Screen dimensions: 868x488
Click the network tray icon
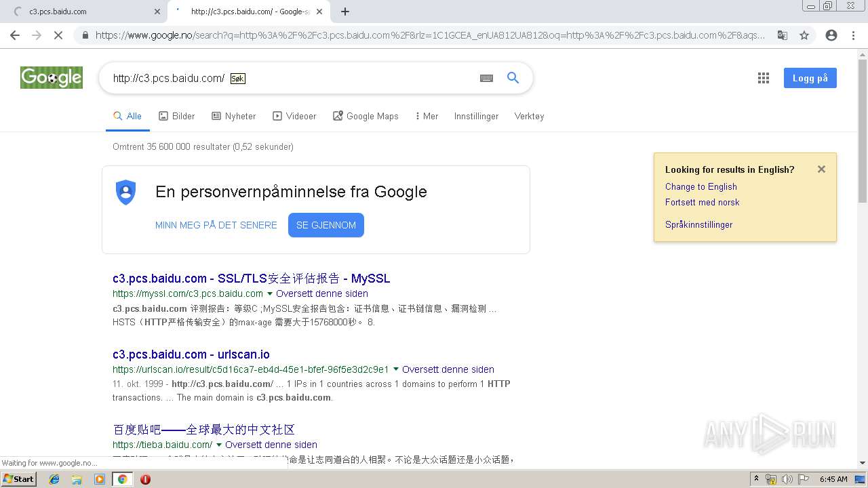point(771,479)
